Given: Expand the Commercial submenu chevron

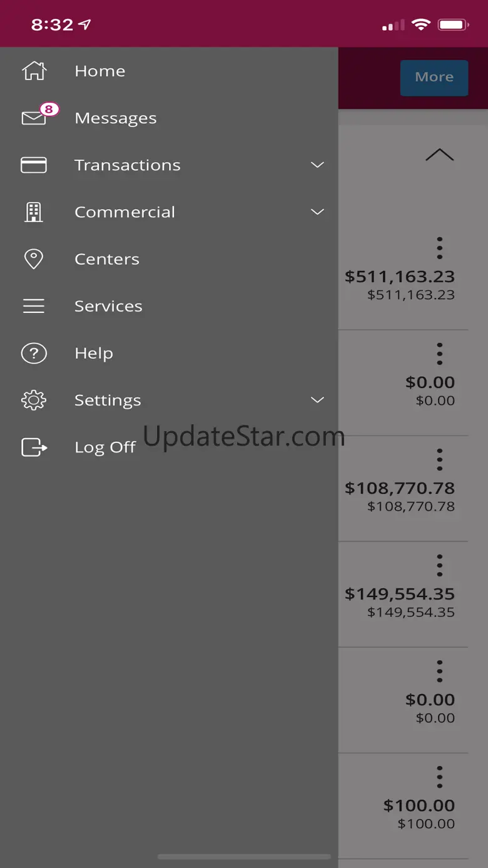Looking at the screenshot, I should click(x=318, y=212).
